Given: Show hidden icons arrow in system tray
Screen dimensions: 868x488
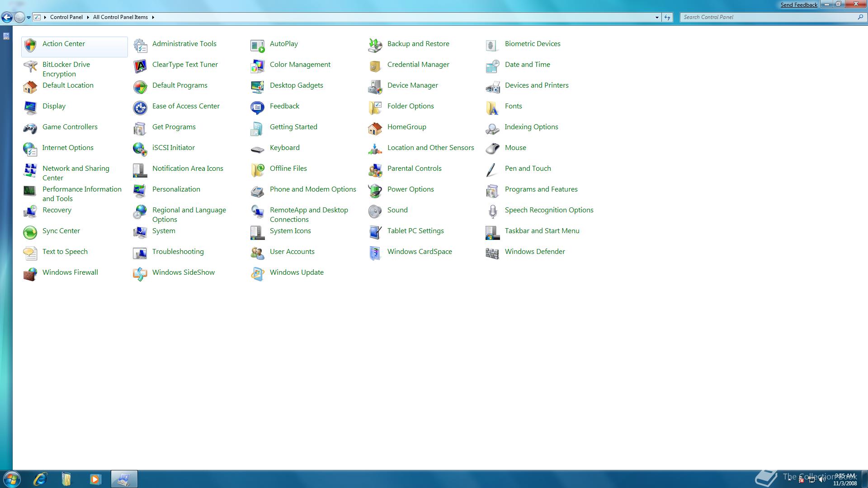Looking at the screenshot, I should (790, 479).
